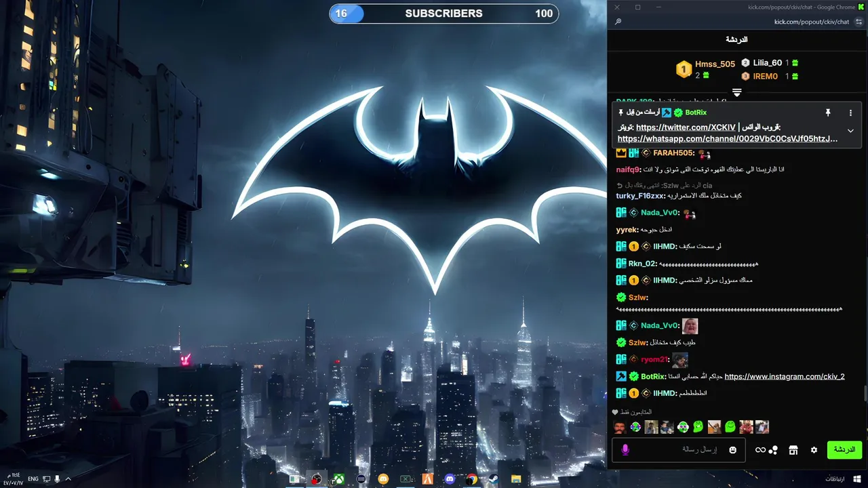
Task: Click username Rkn_02 in chat
Action: 642,264
